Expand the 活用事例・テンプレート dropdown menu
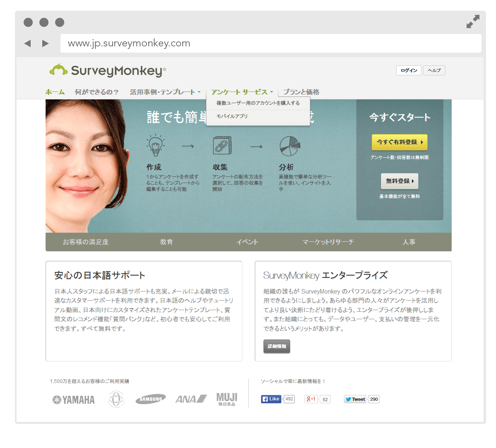This screenshot has width=496, height=448. pyautogui.click(x=165, y=92)
